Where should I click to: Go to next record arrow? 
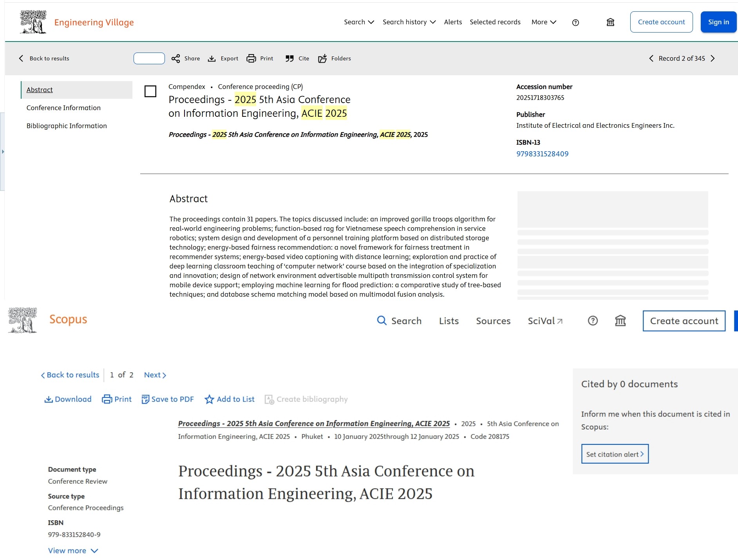pos(713,58)
